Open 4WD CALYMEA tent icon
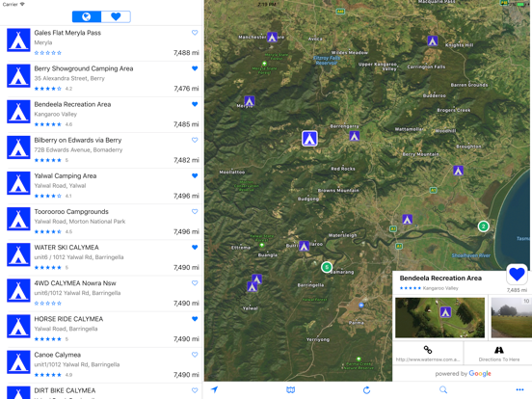This screenshot has width=532, height=399. (x=18, y=290)
